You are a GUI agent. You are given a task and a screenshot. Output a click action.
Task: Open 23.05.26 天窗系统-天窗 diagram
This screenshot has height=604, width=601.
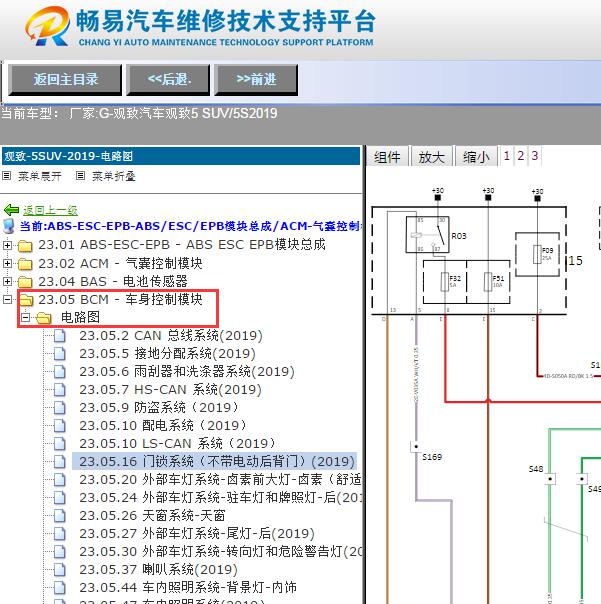pos(152,515)
